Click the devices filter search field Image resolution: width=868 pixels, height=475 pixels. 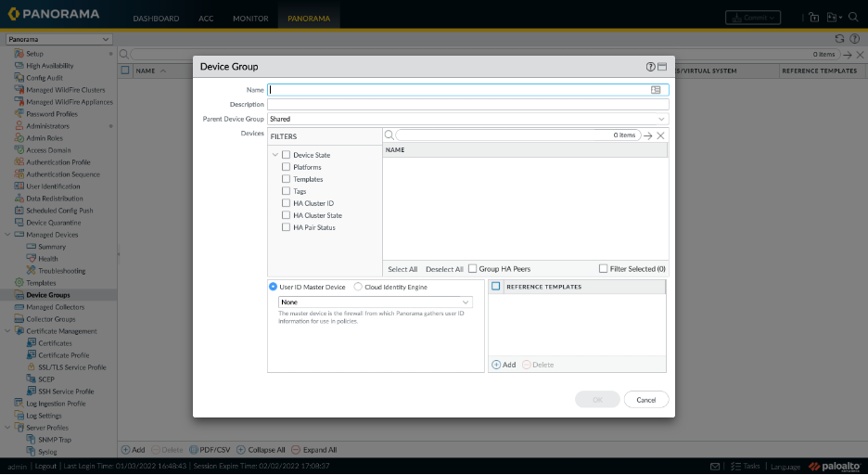tap(517, 135)
